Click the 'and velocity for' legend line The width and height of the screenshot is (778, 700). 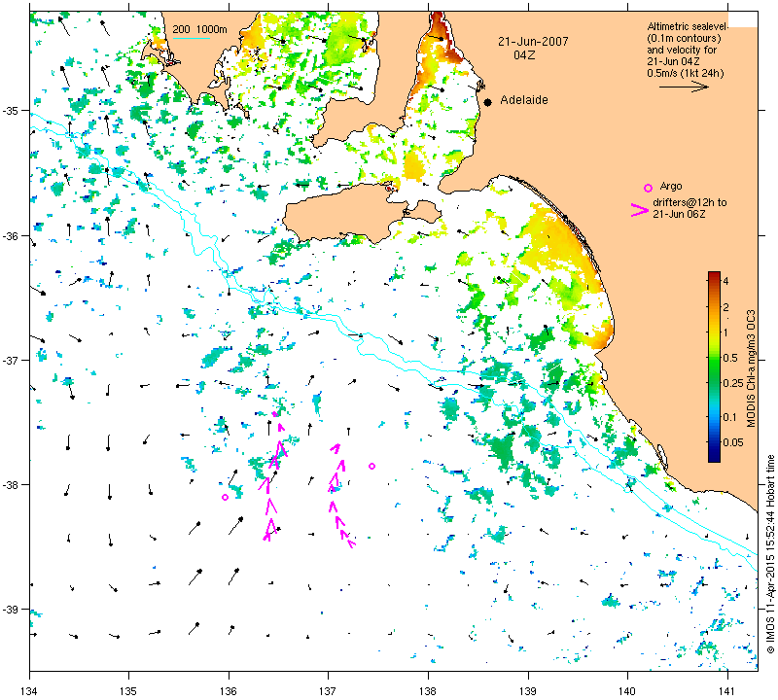coord(682,51)
